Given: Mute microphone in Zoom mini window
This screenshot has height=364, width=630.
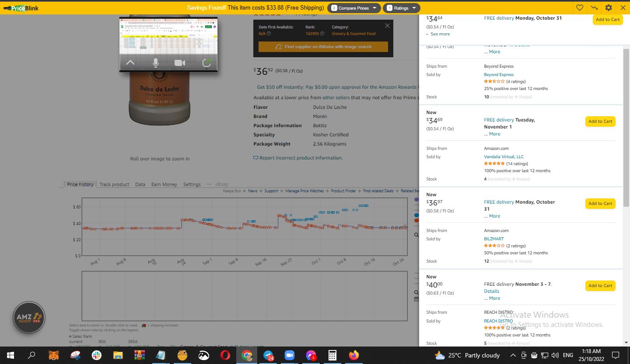Looking at the screenshot, I should coord(155,63).
